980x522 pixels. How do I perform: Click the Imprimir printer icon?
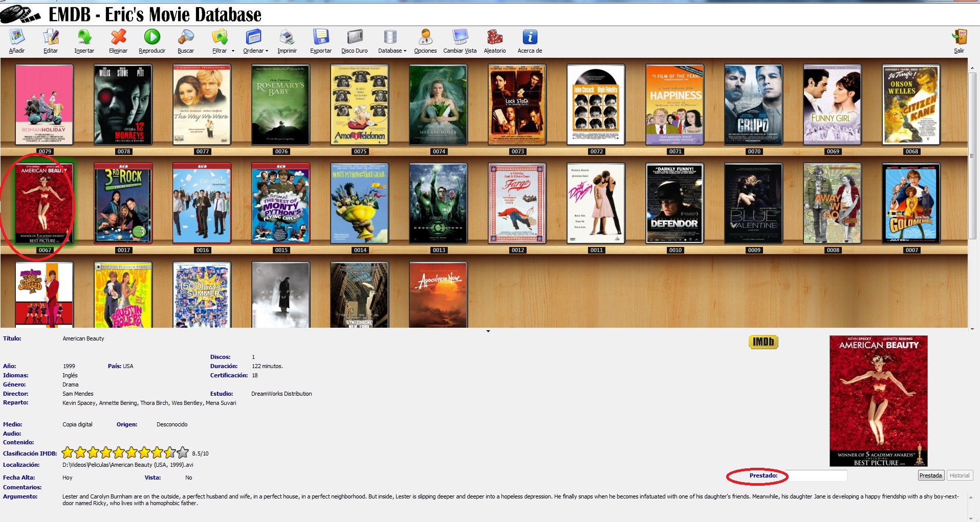(287, 38)
